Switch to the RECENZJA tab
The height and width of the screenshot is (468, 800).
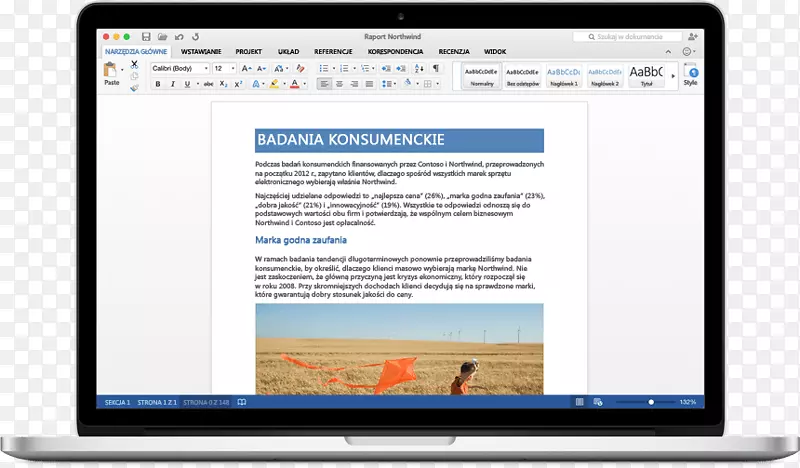(454, 52)
